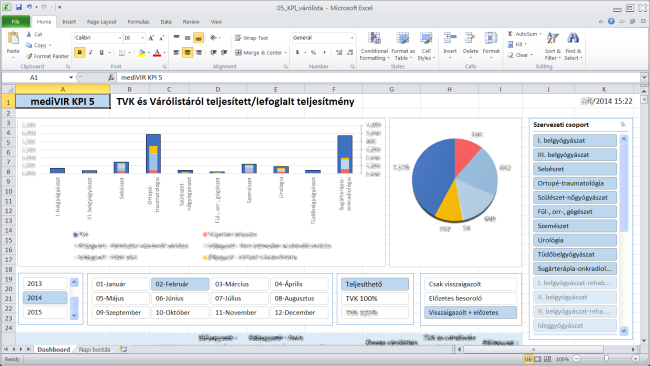The width and height of the screenshot is (650, 366).
Task: Select Sebészet in Szervezeti csoport slicer
Action: point(575,169)
